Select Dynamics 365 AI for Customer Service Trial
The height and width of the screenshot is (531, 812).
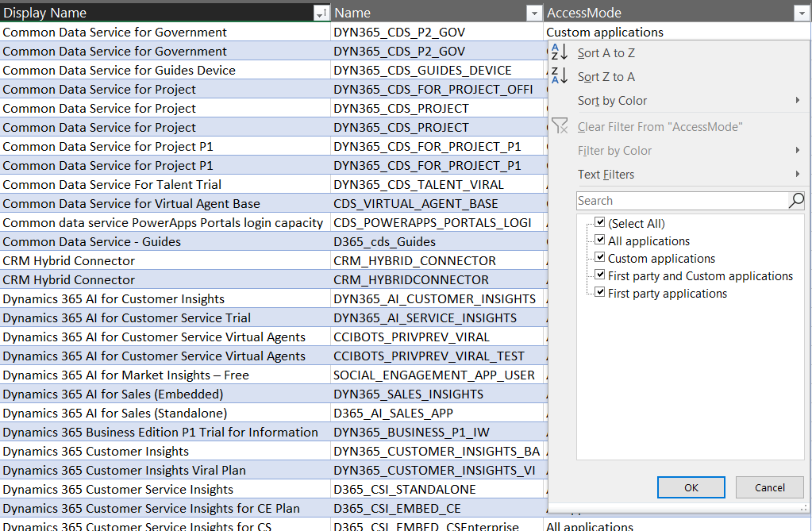pyautogui.click(x=165, y=317)
